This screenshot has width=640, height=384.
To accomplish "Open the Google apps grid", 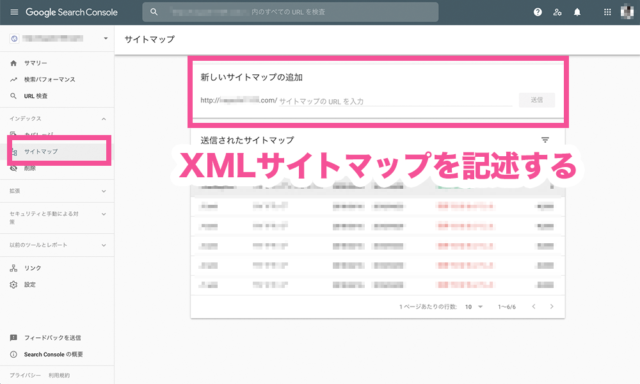I will [x=607, y=12].
